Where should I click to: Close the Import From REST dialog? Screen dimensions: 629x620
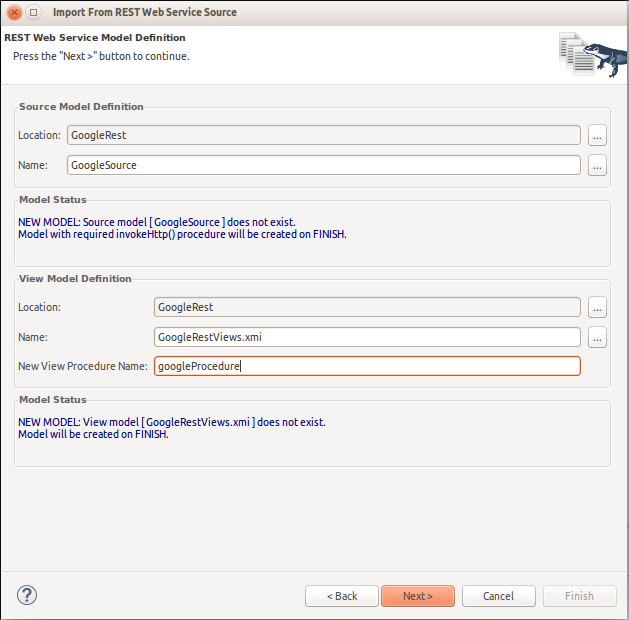tap(14, 12)
